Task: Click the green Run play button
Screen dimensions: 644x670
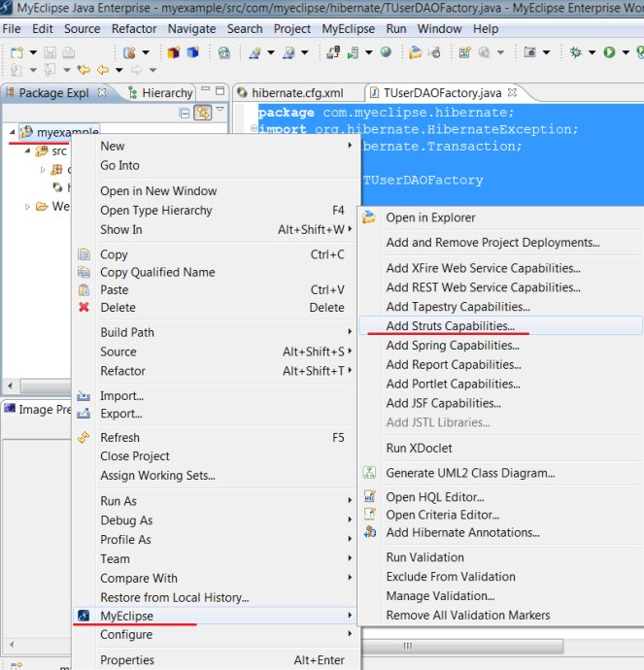Action: 609,52
